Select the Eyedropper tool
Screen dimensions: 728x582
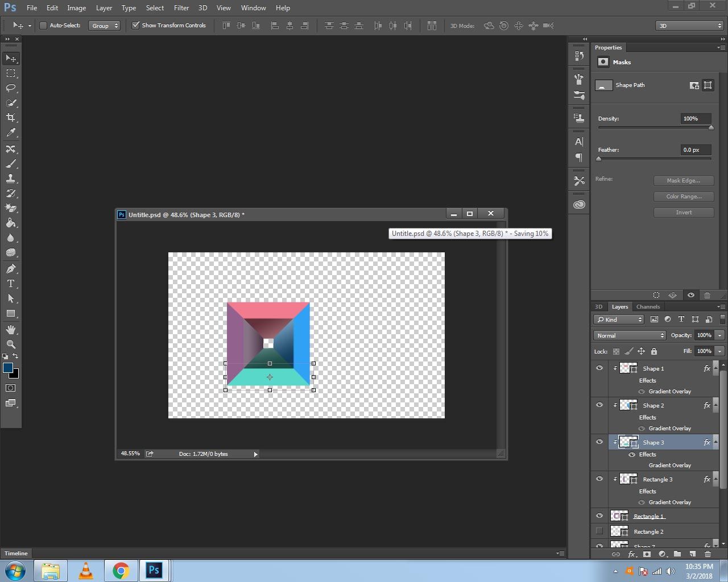[11, 132]
